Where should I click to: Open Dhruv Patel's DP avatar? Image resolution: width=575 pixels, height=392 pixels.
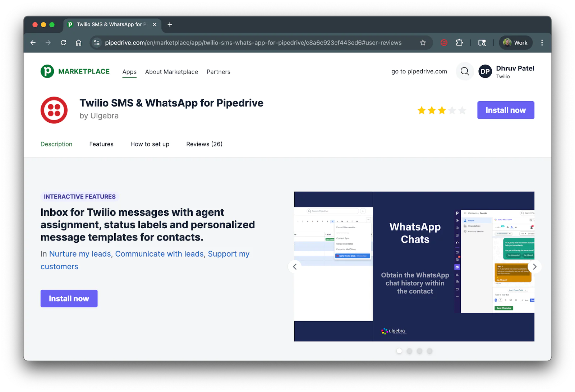click(x=485, y=71)
